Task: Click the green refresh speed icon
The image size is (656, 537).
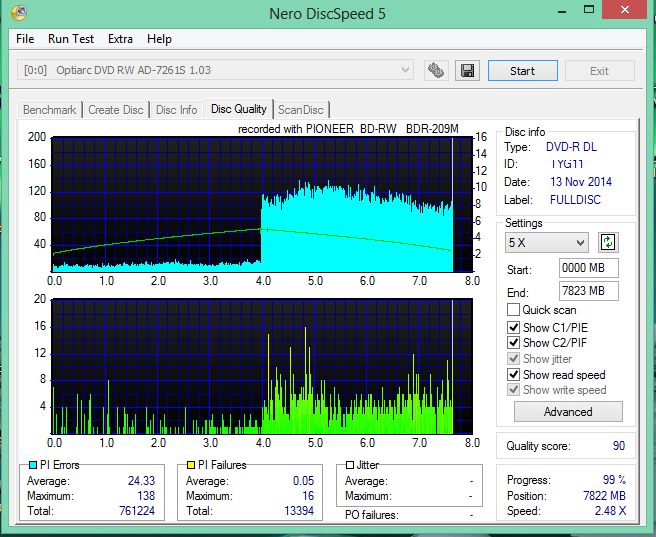Action: [608, 243]
